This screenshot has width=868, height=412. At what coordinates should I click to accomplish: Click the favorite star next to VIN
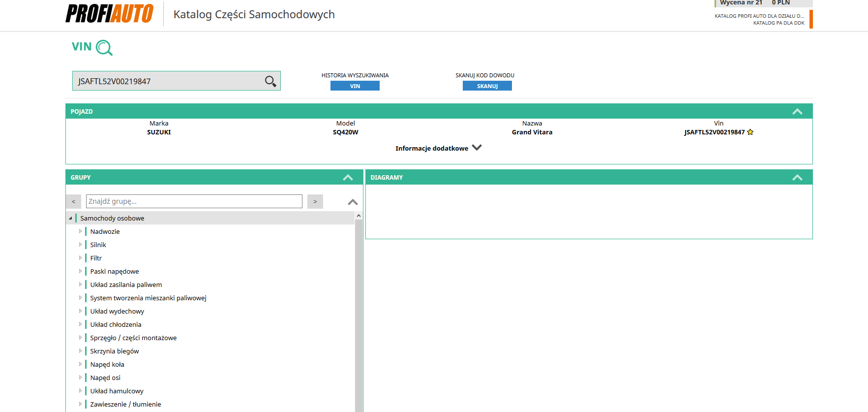pyautogui.click(x=750, y=132)
